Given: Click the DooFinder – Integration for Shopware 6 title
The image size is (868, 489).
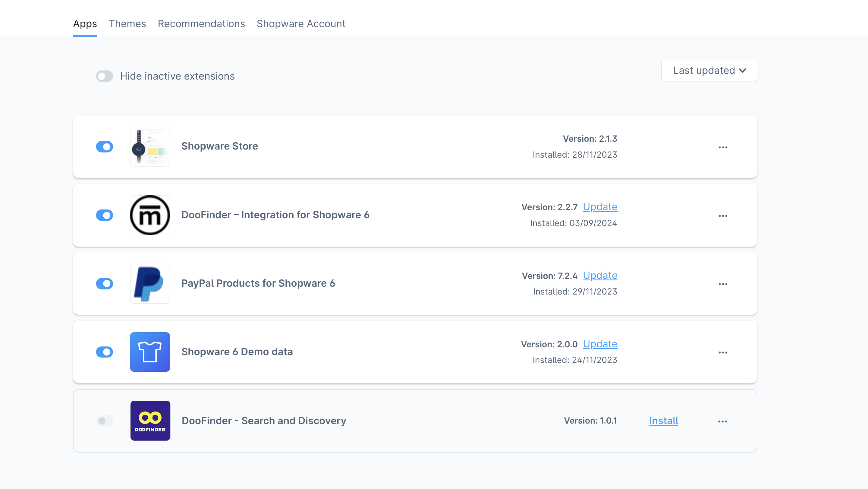Looking at the screenshot, I should coord(275,215).
